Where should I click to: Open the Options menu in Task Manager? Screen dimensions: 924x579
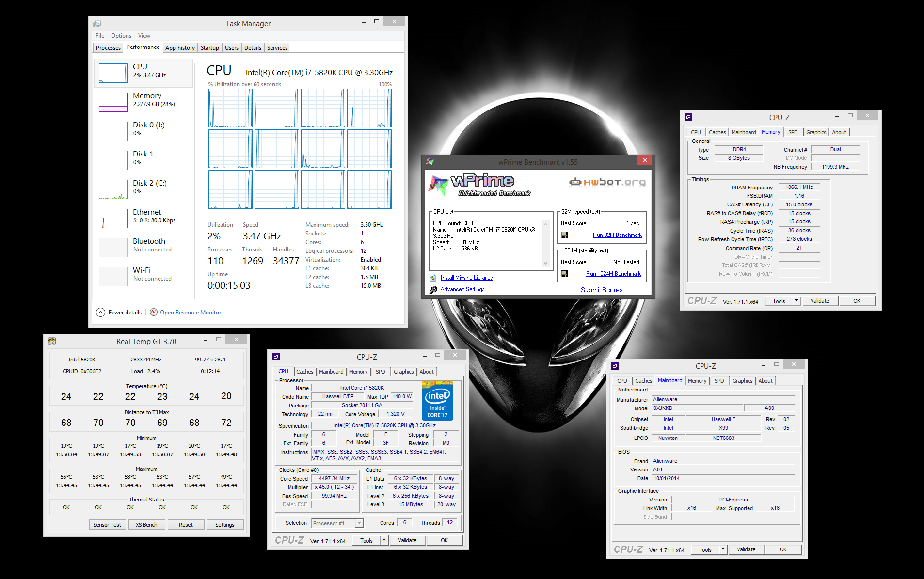[x=121, y=36]
